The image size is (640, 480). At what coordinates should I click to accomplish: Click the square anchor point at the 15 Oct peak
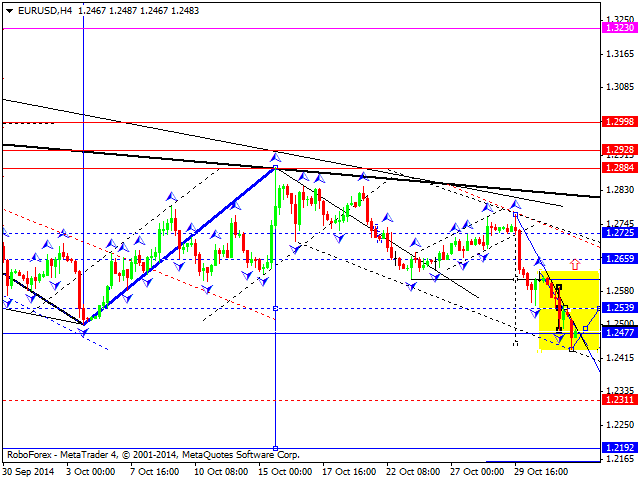point(275,168)
